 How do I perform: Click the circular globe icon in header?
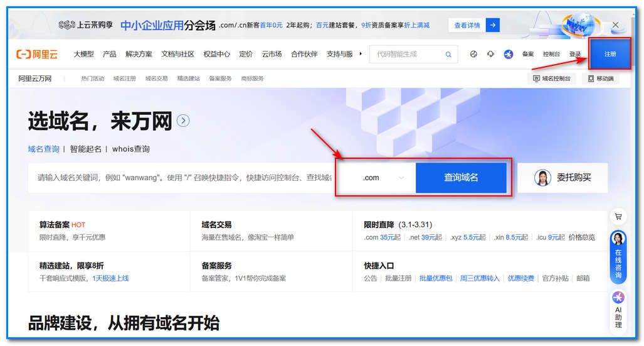(x=473, y=54)
